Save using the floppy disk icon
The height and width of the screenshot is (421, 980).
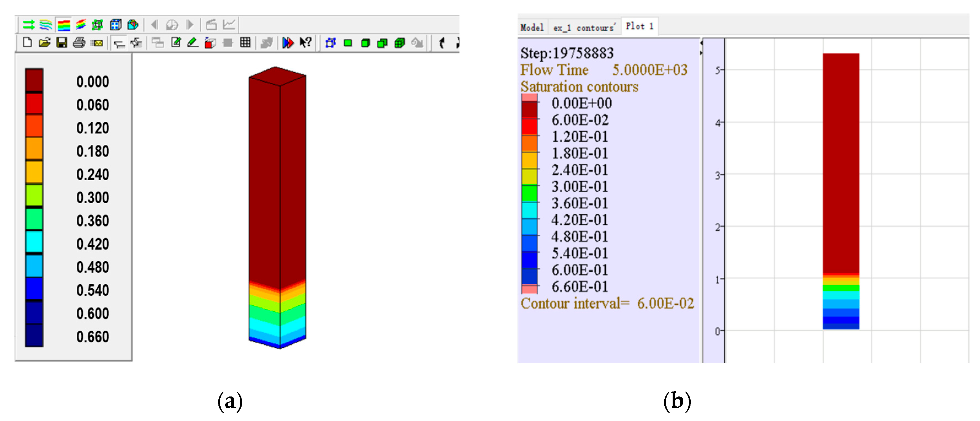click(x=62, y=42)
